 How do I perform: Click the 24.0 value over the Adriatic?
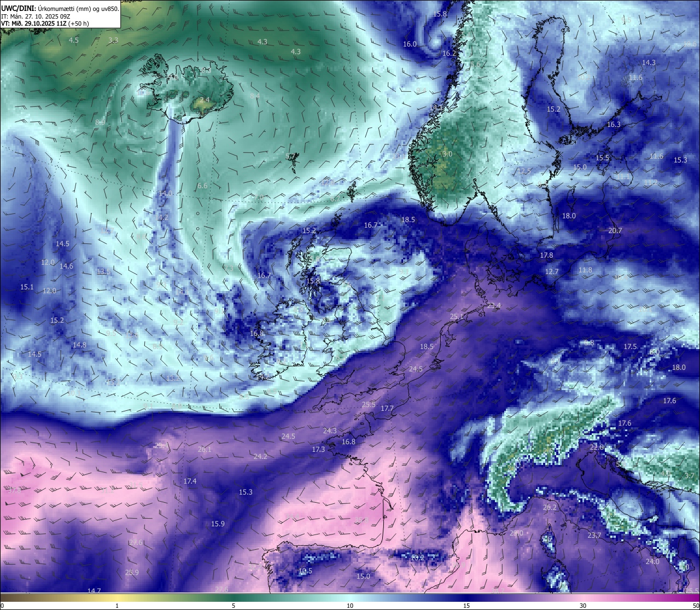click(652, 562)
